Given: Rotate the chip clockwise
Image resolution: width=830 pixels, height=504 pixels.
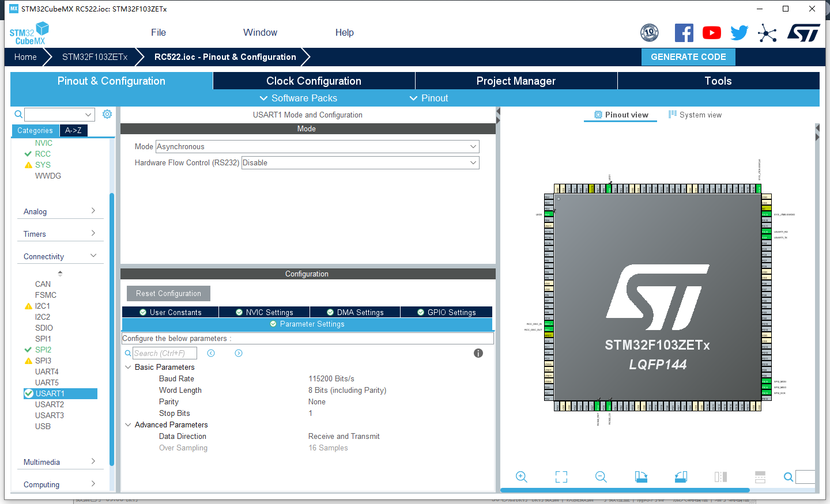Looking at the screenshot, I should [641, 476].
